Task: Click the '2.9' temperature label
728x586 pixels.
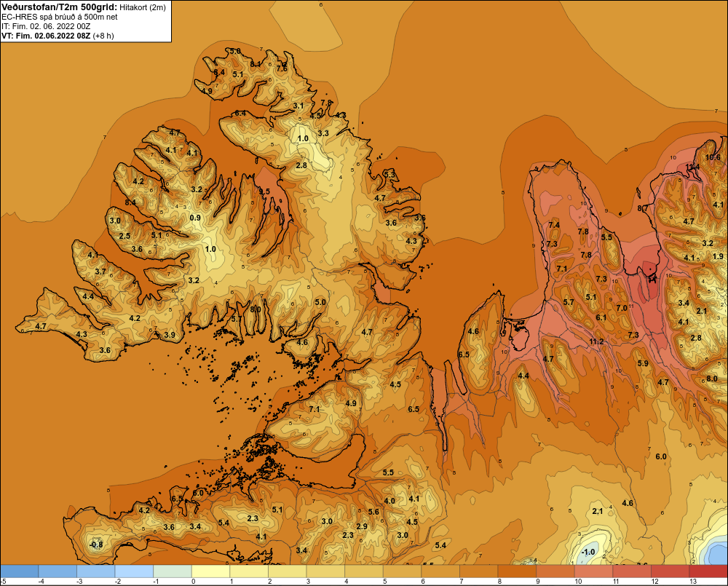Action: pos(362,526)
